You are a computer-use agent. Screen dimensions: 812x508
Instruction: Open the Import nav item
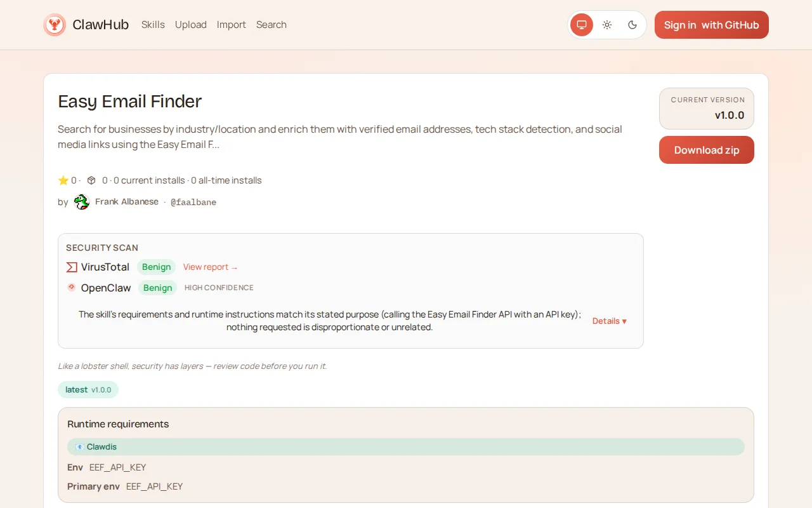click(232, 25)
